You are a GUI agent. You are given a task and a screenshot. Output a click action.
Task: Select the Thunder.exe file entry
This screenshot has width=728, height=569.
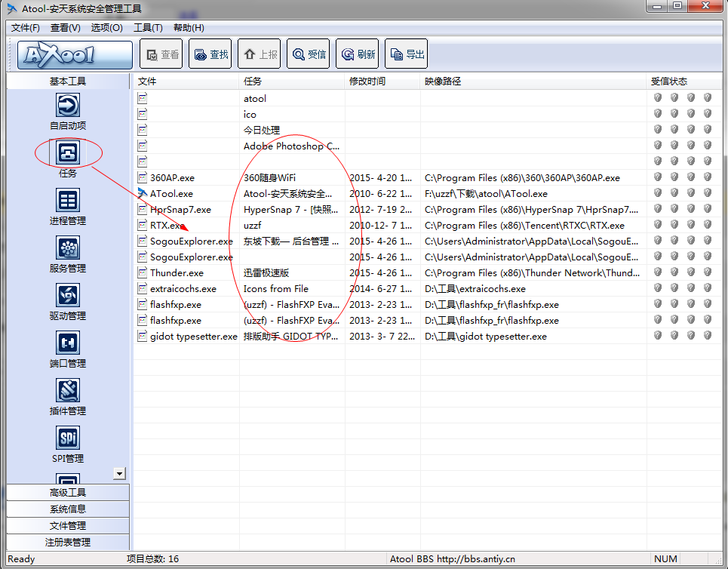177,272
